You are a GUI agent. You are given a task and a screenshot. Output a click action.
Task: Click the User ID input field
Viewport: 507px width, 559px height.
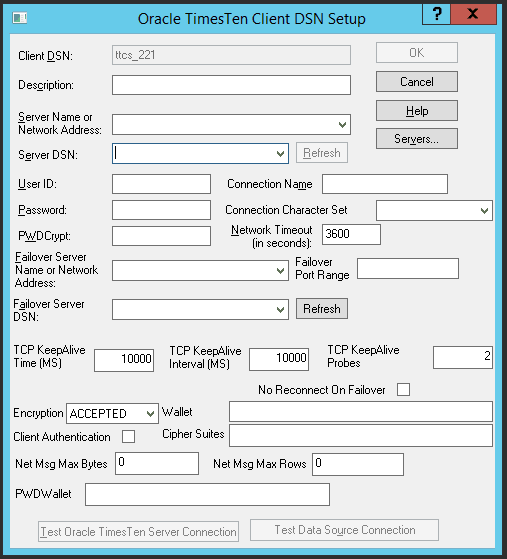coord(162,184)
